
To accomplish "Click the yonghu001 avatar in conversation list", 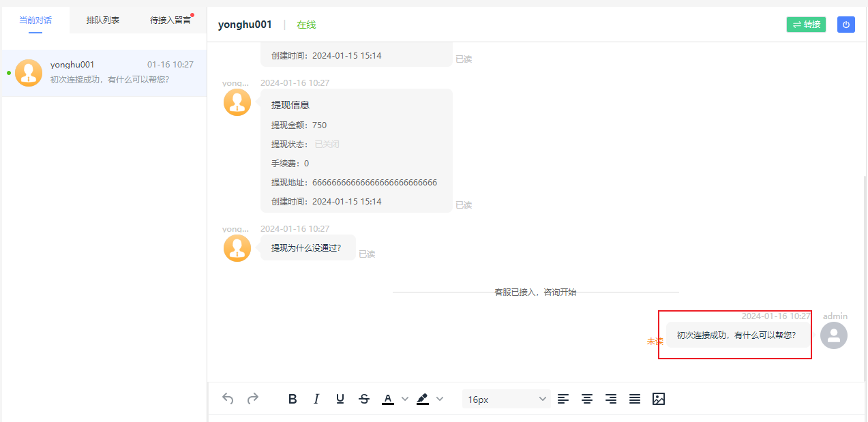I will [x=29, y=73].
